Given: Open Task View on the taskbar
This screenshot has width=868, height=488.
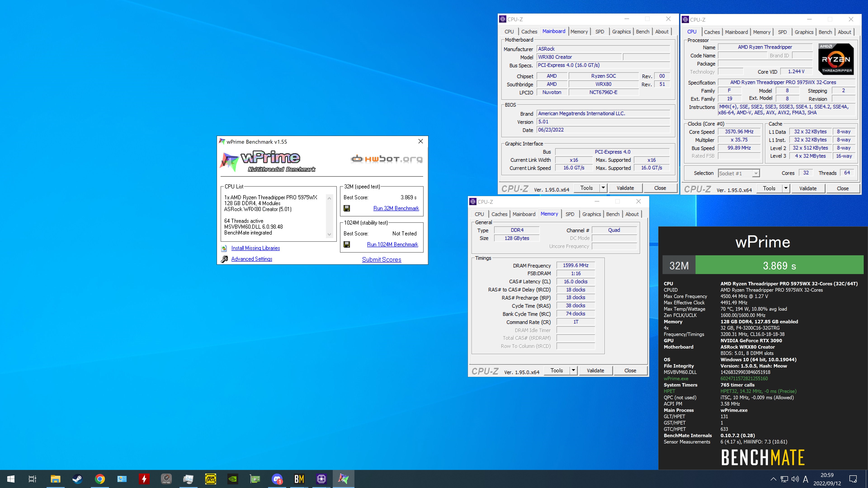Looking at the screenshot, I should [32, 479].
